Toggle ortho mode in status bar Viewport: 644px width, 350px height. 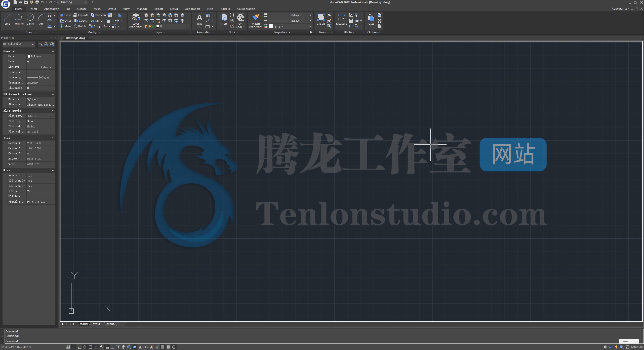(x=79, y=347)
